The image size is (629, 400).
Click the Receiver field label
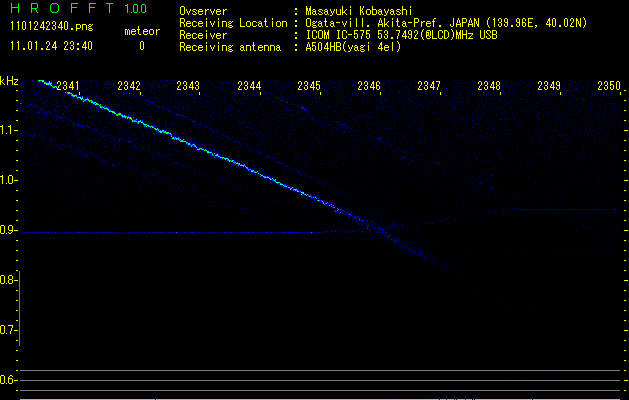[203, 35]
